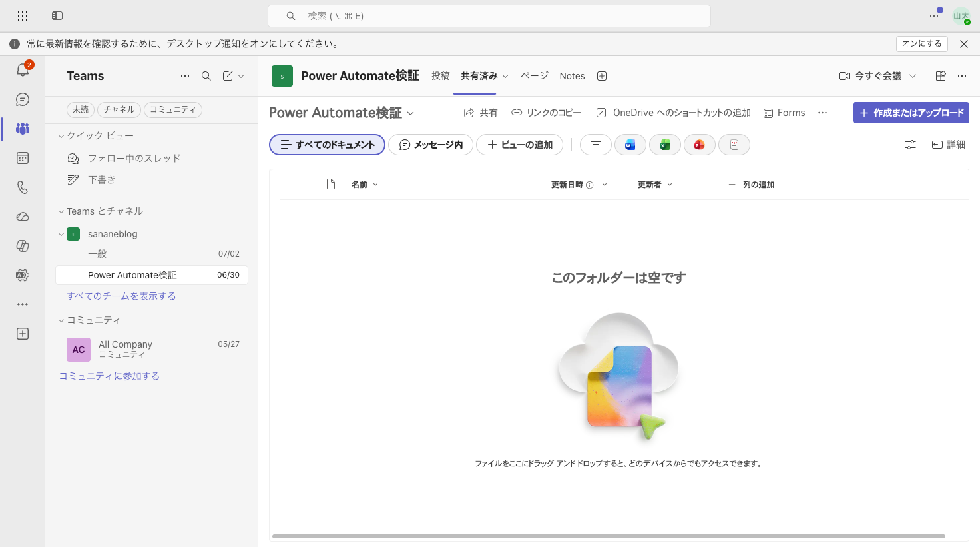This screenshot has height=547, width=980.
Task: Open settings and more ellipsis at top
Action: coord(934,16)
